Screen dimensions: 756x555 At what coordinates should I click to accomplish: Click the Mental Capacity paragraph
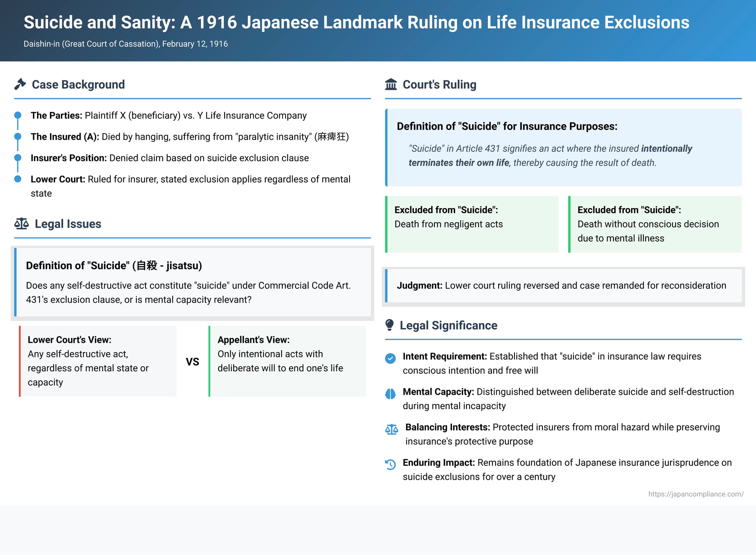568,399
